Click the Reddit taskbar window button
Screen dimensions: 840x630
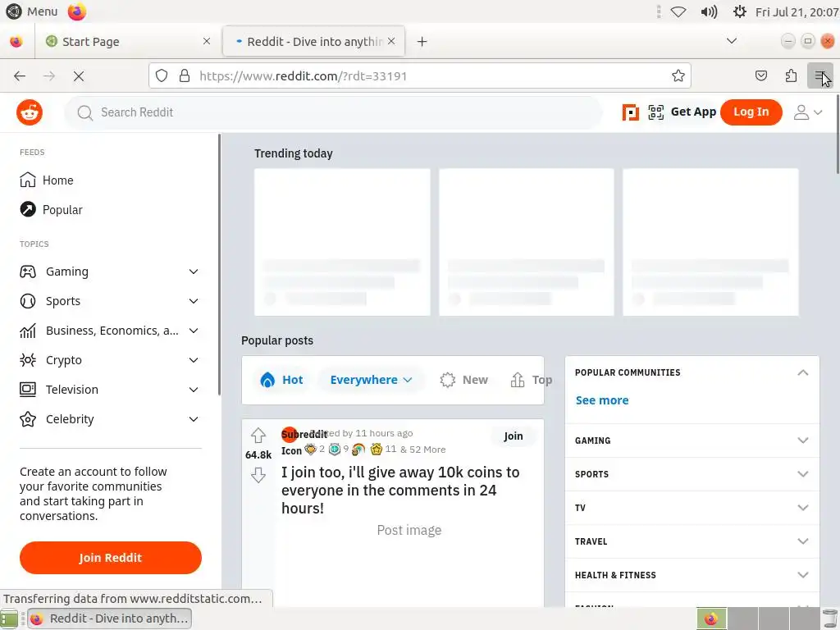point(109,619)
